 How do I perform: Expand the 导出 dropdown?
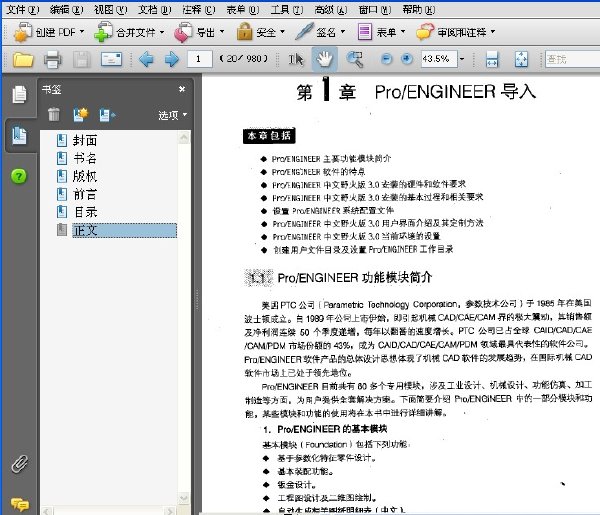[222, 32]
